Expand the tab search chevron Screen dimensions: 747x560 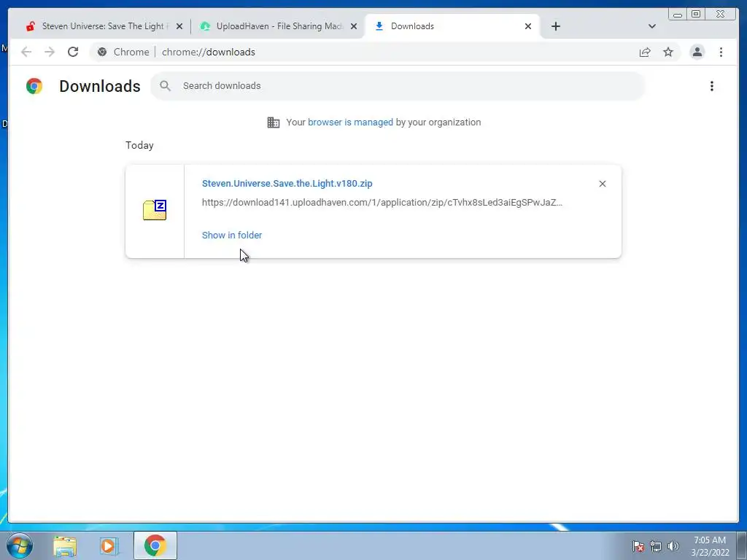coord(651,26)
